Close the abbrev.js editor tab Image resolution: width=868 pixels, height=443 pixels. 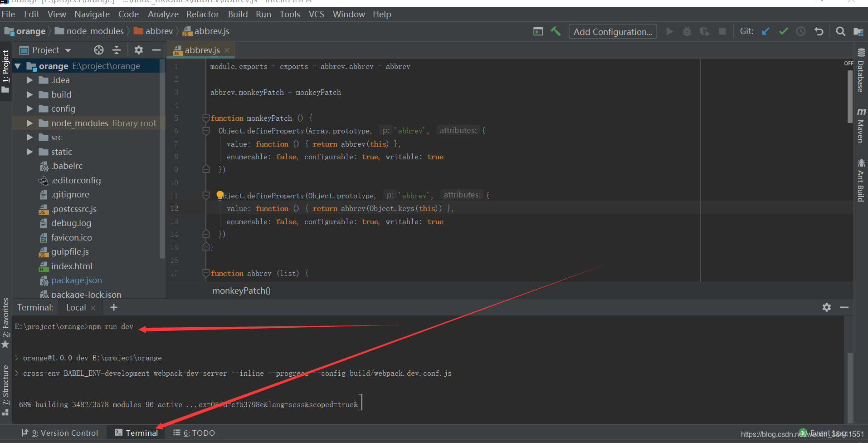pos(227,50)
